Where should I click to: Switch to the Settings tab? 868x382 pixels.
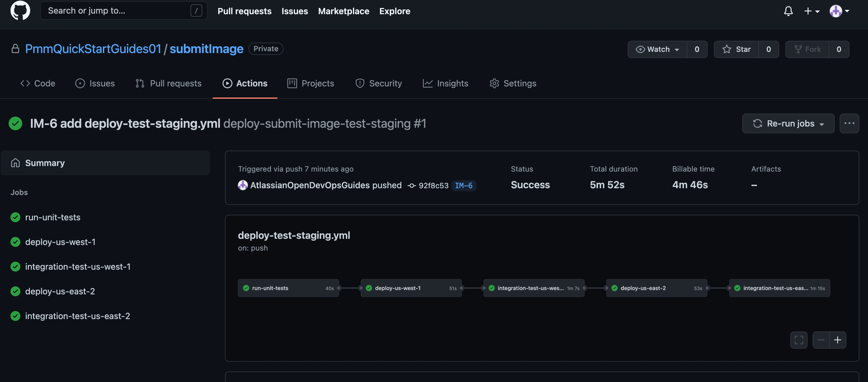coord(513,83)
